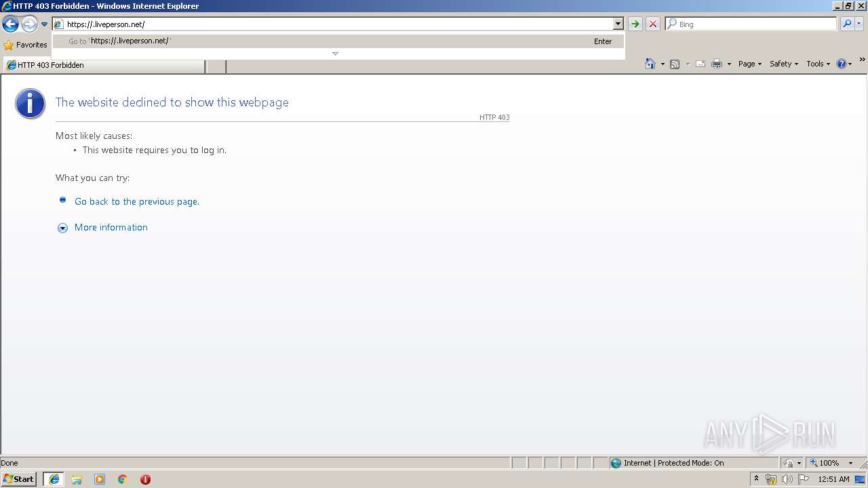Click the Bing search box
868x488 pixels.
tap(751, 24)
